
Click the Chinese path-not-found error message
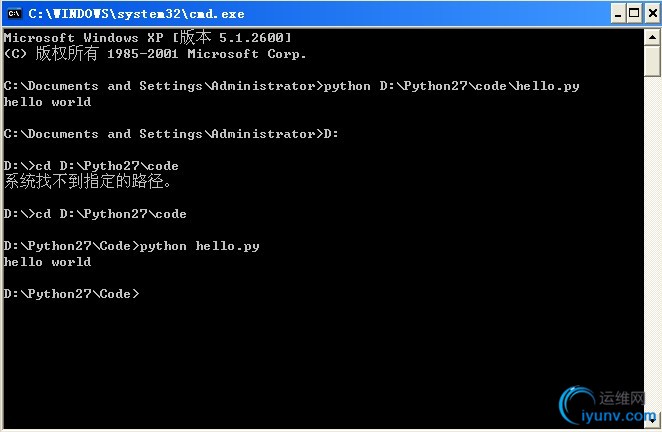coord(88,181)
